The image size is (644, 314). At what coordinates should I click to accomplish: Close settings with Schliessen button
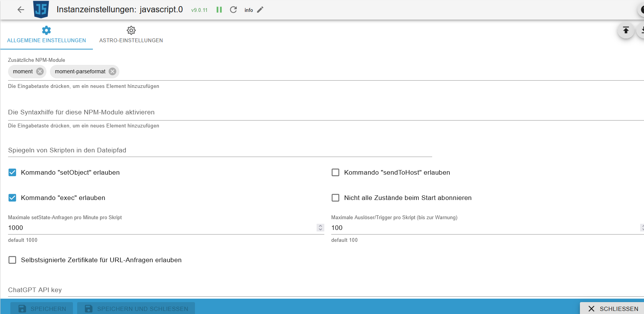(x=613, y=308)
